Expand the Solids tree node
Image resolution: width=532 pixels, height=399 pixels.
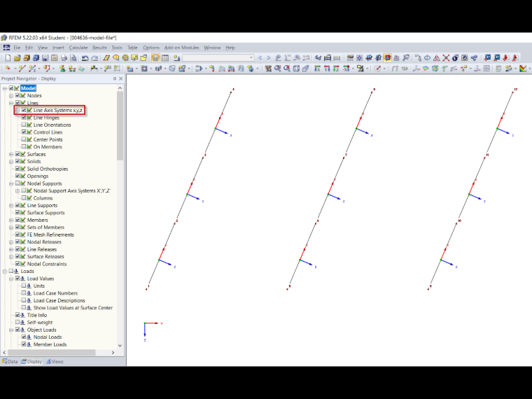[x=11, y=162]
